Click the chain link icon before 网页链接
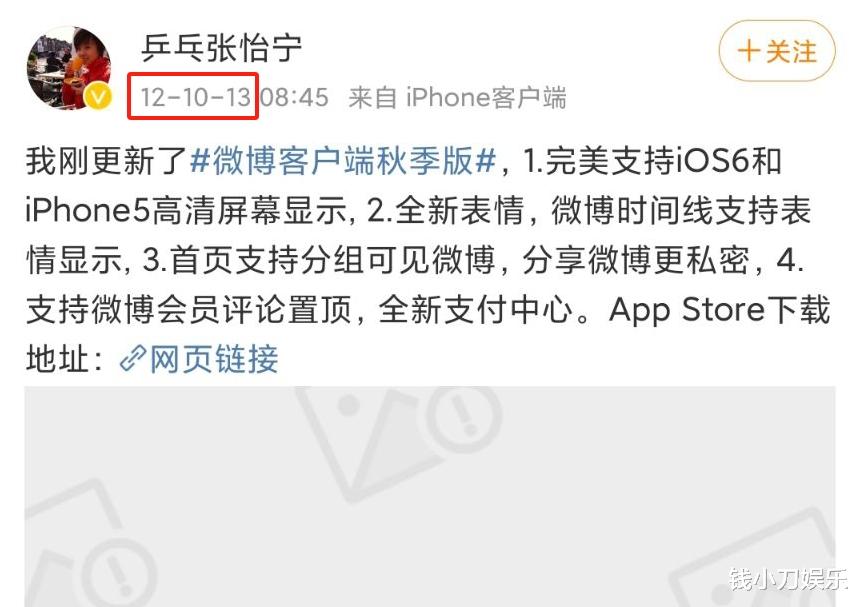The width and height of the screenshot is (861, 607). [x=133, y=359]
